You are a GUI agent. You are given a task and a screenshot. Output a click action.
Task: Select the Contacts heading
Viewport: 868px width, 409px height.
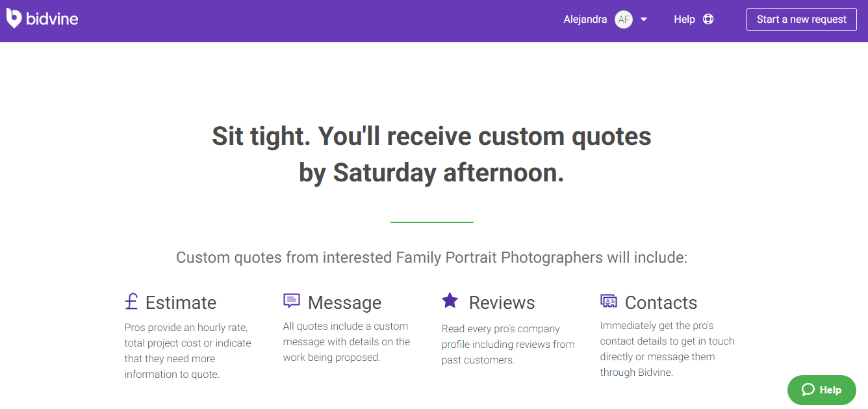(x=661, y=303)
